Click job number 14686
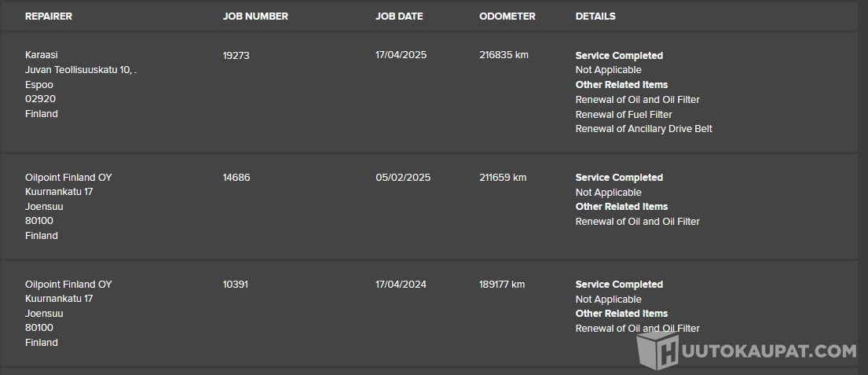 236,178
